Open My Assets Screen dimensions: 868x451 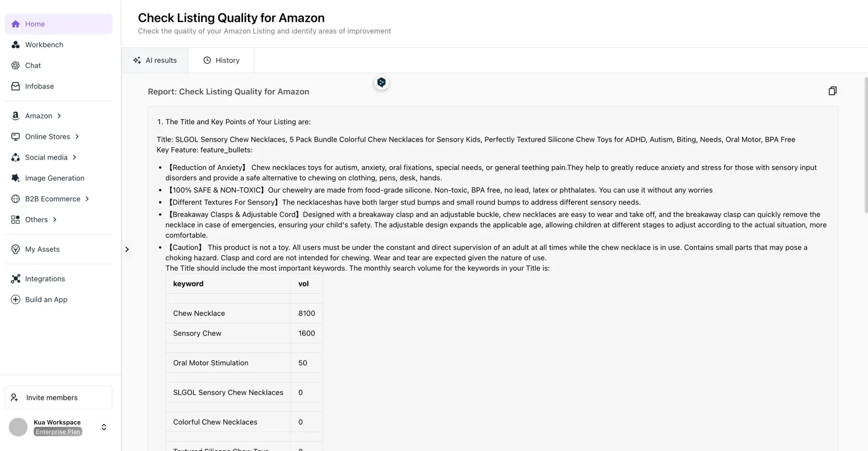click(42, 249)
